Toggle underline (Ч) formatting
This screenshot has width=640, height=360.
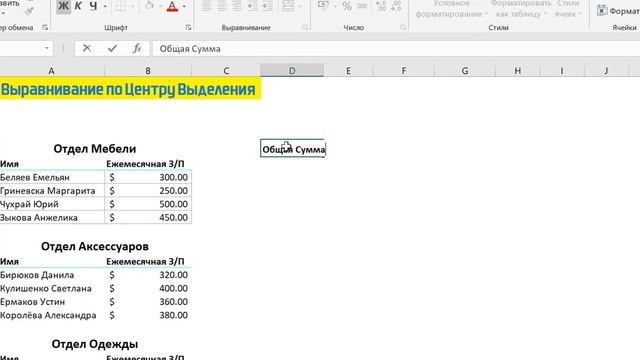93,6
